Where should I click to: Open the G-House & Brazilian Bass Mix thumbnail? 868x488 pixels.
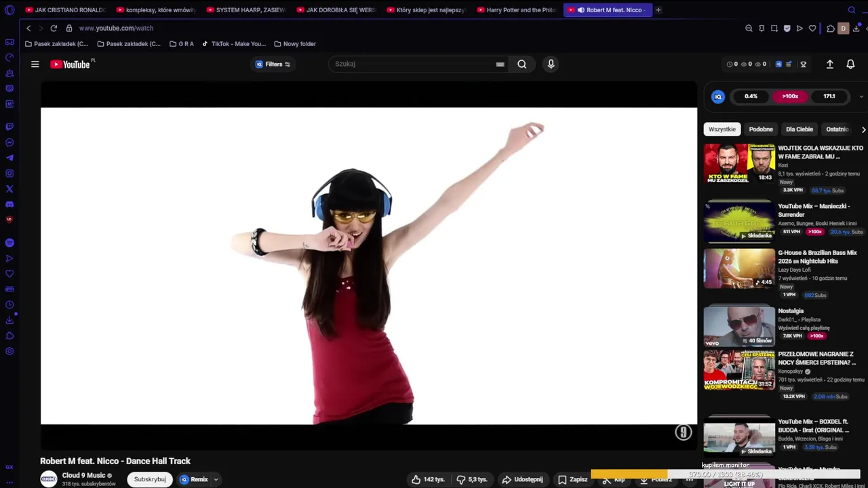[x=739, y=268]
